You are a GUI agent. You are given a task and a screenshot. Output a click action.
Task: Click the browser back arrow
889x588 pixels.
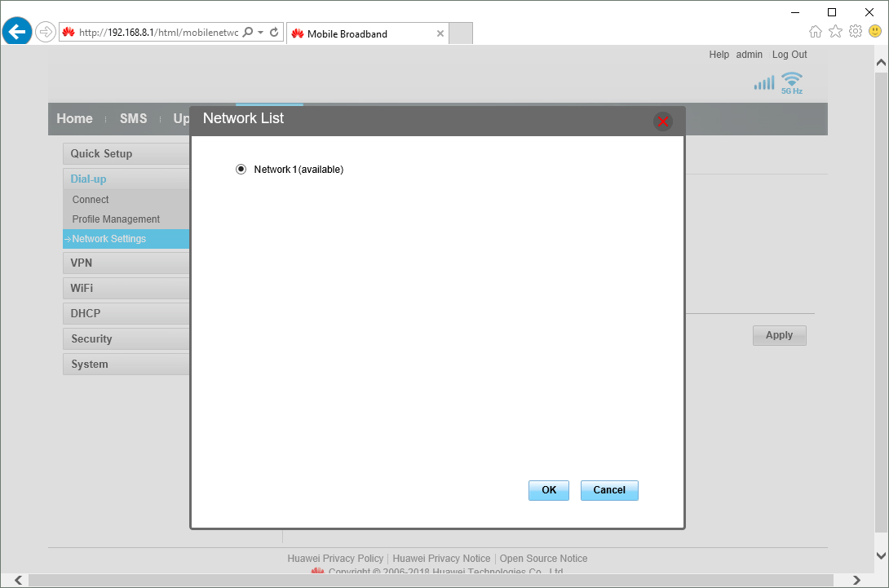[16, 31]
